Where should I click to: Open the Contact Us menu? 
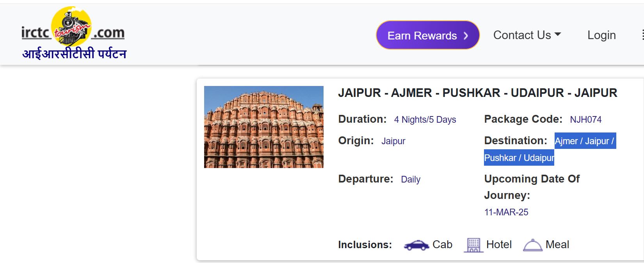pyautogui.click(x=523, y=35)
